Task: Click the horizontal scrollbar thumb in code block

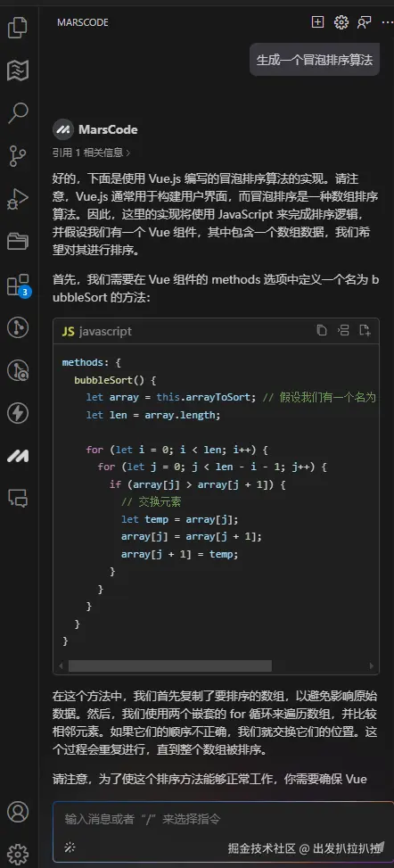Action: coord(170,666)
